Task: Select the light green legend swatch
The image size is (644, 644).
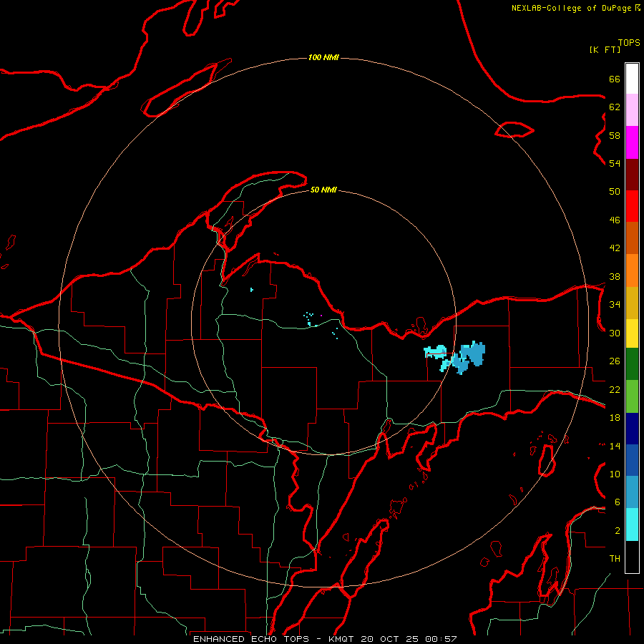Action: [x=632, y=396]
